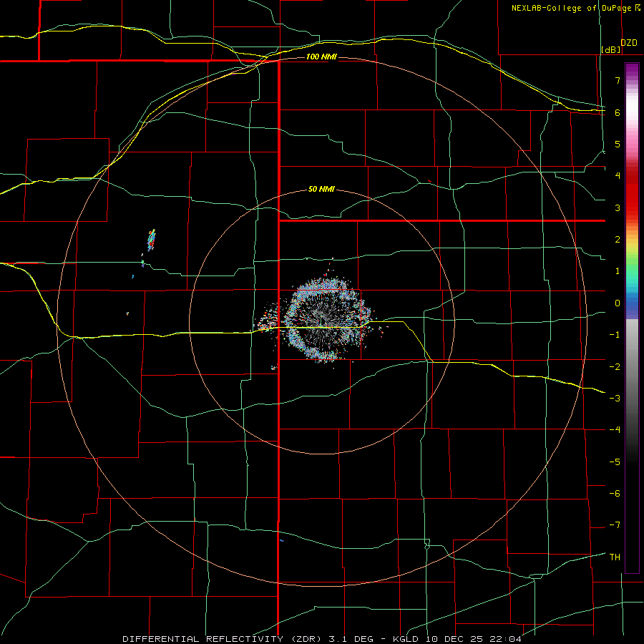Click the -2 tick label on color scale
This screenshot has height=644, width=644.
615,366
